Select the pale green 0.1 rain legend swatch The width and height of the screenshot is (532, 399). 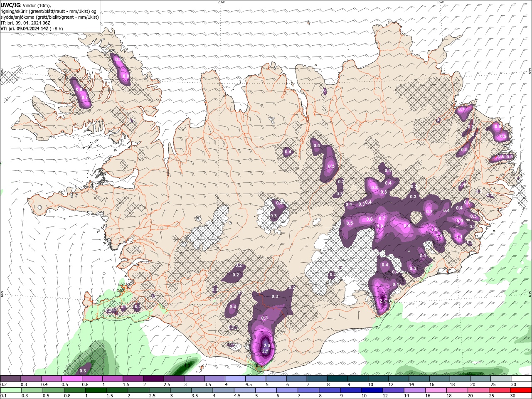coord(10,390)
